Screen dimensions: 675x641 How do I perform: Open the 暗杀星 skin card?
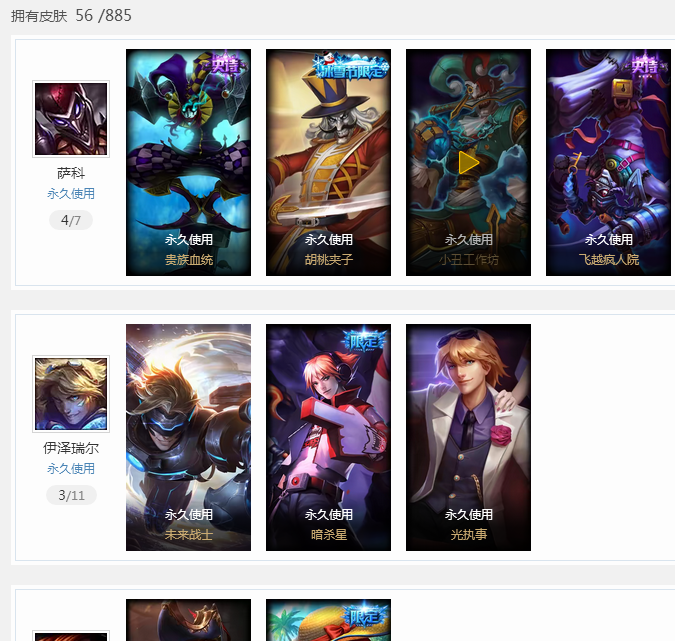point(328,437)
